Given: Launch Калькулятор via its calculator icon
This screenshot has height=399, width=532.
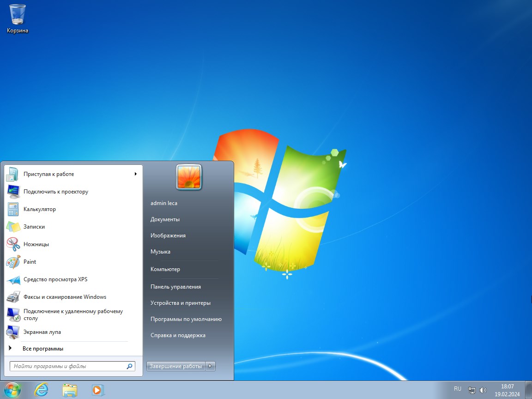Looking at the screenshot, I should (13, 209).
